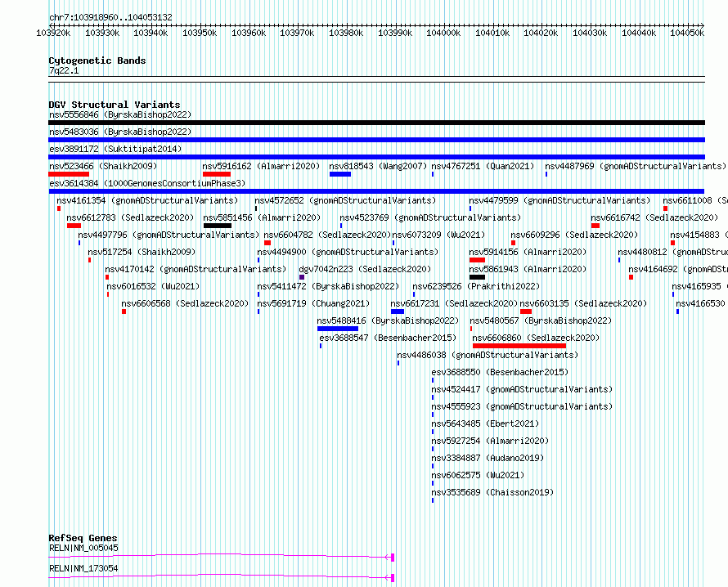
Task: Click the 103950k ruler tick label
Action: [200, 33]
